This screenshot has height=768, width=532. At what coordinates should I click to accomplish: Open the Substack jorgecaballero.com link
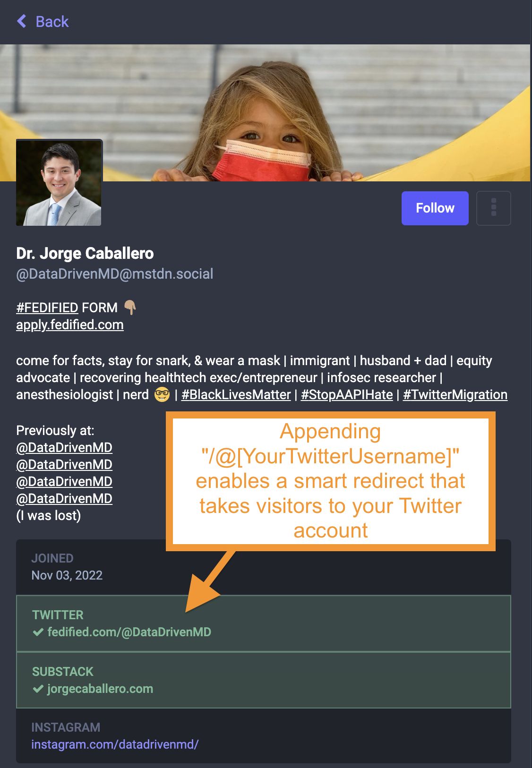(100, 689)
